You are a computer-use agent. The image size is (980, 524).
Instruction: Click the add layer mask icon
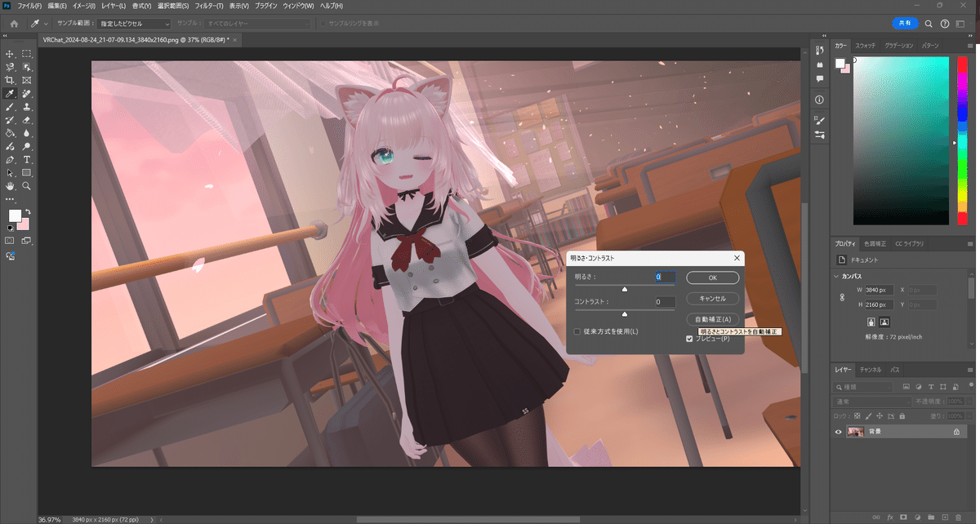903,517
